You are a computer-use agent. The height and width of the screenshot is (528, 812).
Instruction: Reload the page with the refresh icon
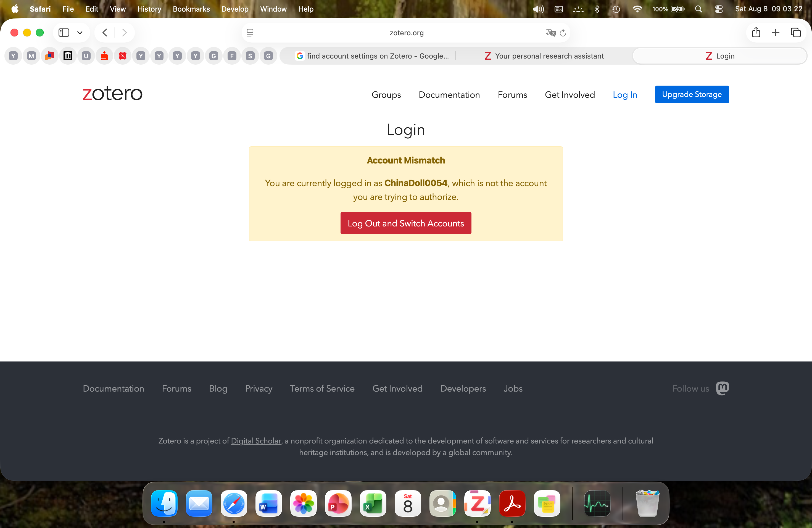[x=563, y=33]
